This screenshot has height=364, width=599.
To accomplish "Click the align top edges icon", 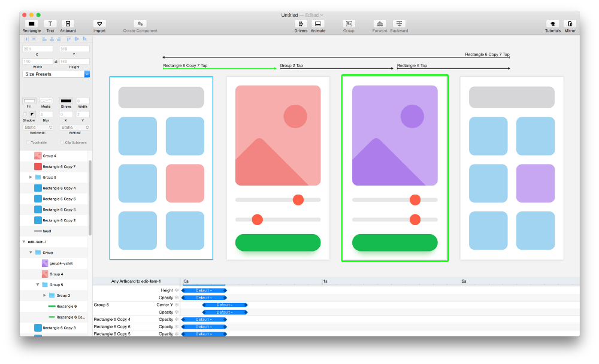I will [x=69, y=39].
